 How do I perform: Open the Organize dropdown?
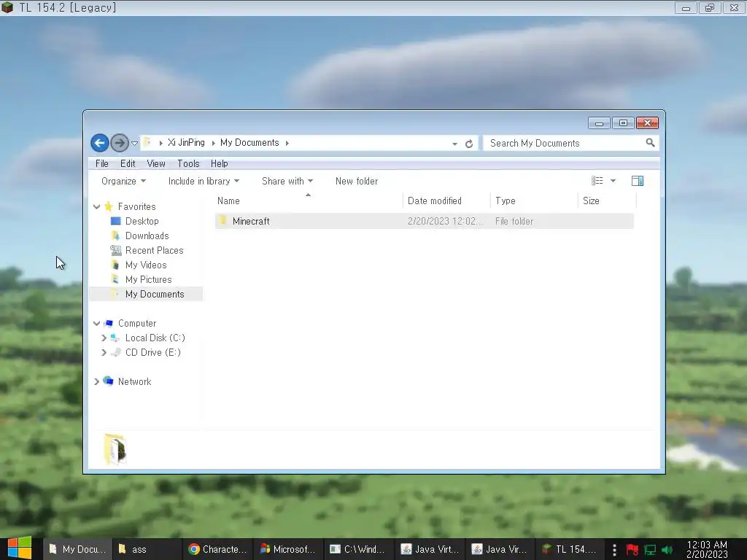click(123, 181)
